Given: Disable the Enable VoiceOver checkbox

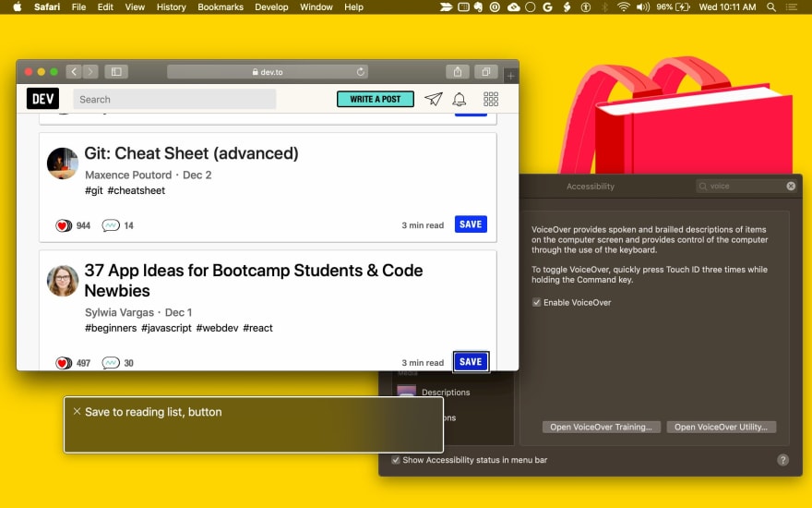Looking at the screenshot, I should pos(537,303).
